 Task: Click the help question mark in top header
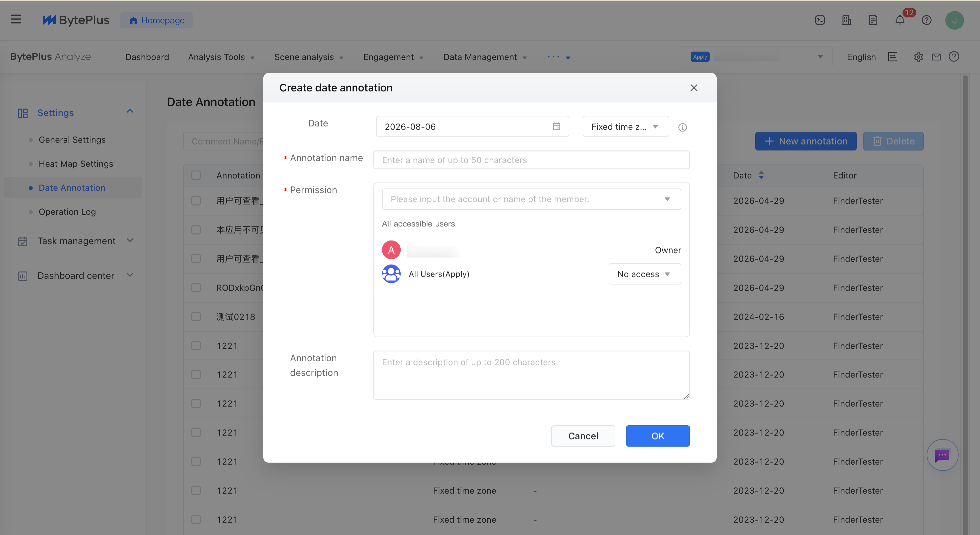click(x=927, y=20)
